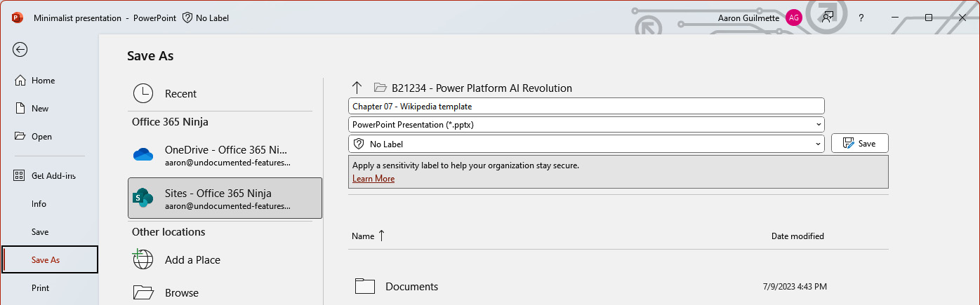Minimize the PowerPoint window
Screen dimensions: 980x305
pos(896,18)
